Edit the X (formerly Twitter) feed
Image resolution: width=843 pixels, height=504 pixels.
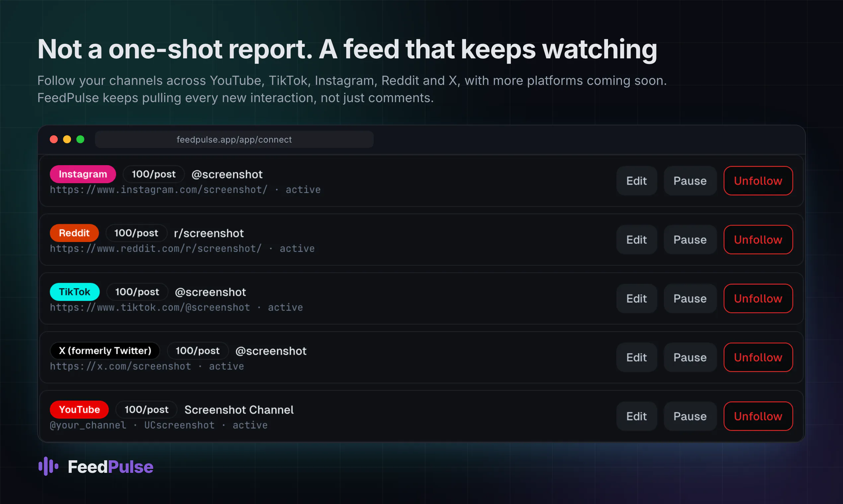pyautogui.click(x=636, y=357)
